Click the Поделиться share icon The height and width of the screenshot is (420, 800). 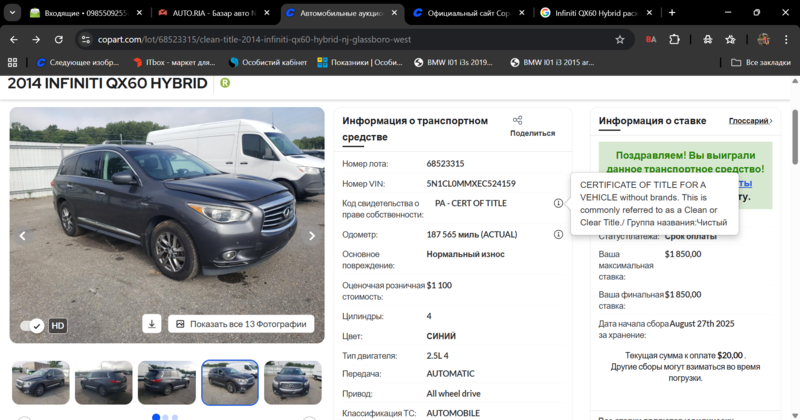[517, 120]
